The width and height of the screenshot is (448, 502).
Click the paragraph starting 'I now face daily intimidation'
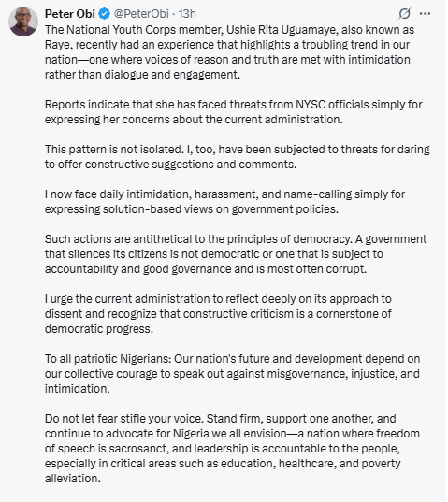pos(224,202)
